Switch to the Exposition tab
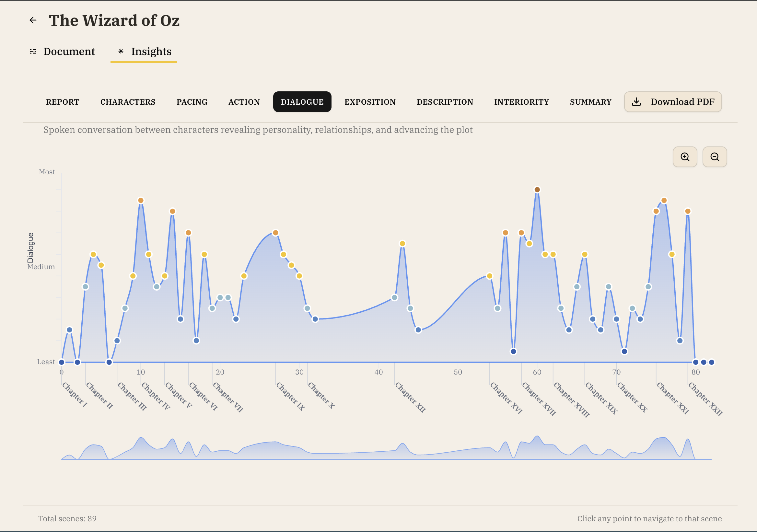 tap(370, 102)
